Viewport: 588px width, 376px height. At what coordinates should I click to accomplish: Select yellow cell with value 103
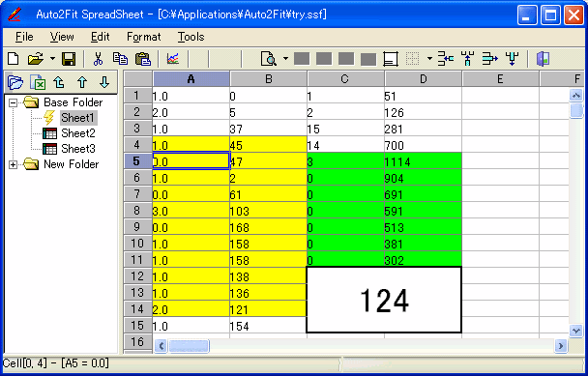click(x=269, y=211)
